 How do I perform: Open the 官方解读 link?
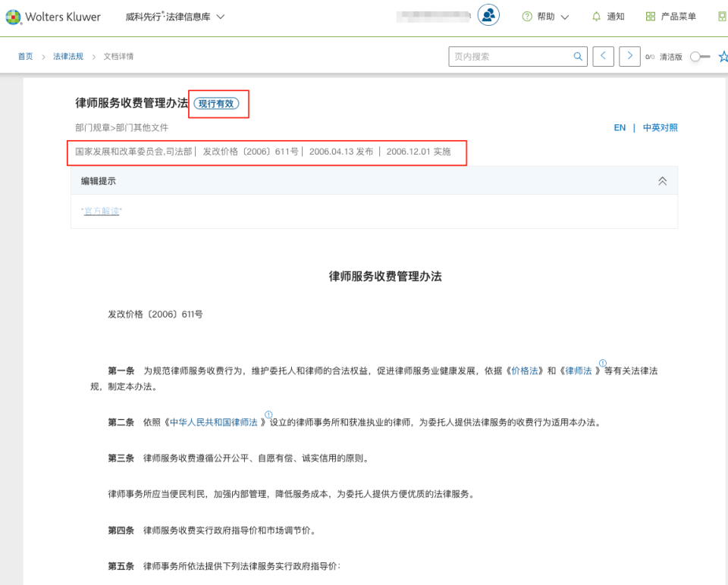point(102,211)
